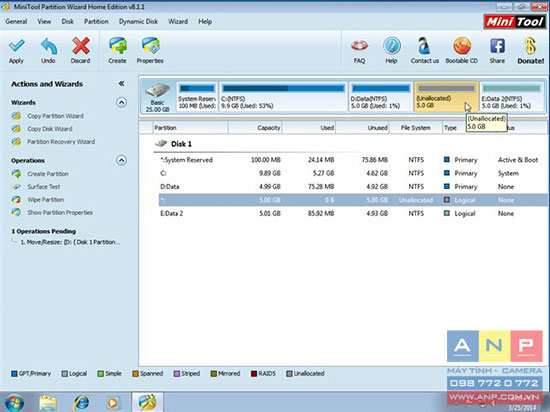Sort by the File System column header

pyautogui.click(x=416, y=128)
